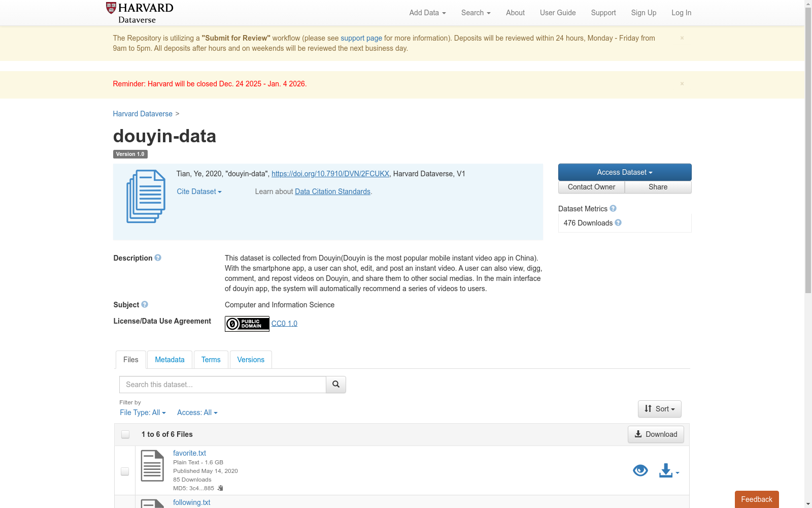Preview favorite.txt with the eye icon
812x508 pixels.
pyautogui.click(x=640, y=470)
